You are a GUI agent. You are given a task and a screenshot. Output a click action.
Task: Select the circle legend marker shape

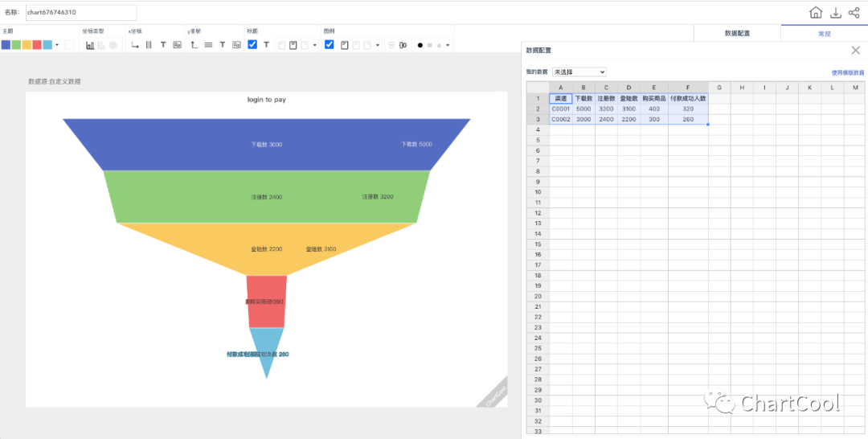[x=420, y=45]
